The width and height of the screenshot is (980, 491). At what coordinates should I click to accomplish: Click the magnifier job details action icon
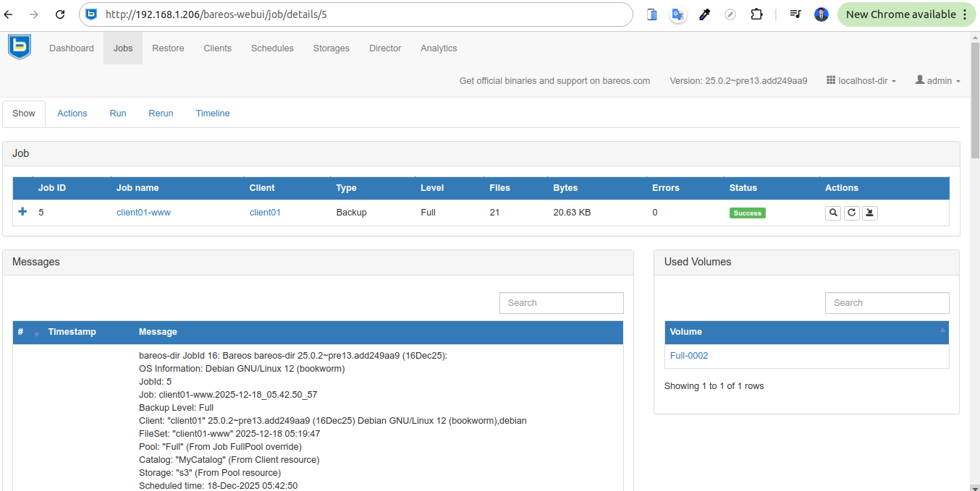click(x=833, y=213)
